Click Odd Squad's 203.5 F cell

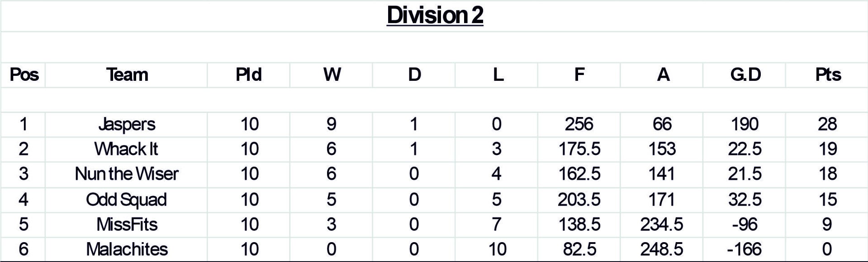(x=579, y=199)
